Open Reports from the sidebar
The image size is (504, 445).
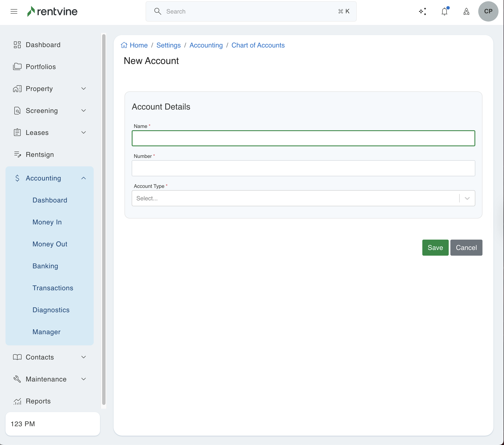[38, 401]
